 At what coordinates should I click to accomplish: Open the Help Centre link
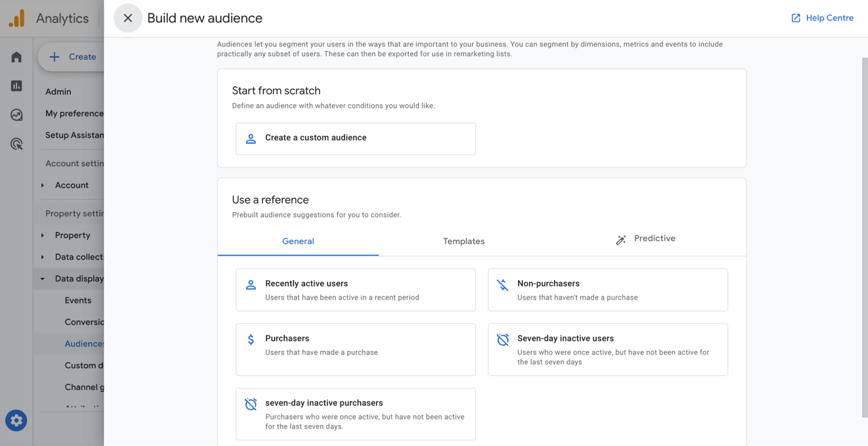click(x=822, y=18)
